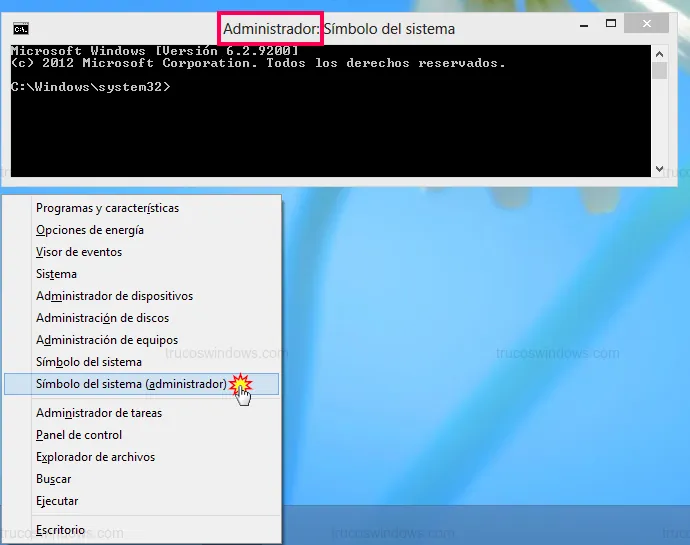
Task: Launch Administrador de dispositivos
Action: [114, 296]
